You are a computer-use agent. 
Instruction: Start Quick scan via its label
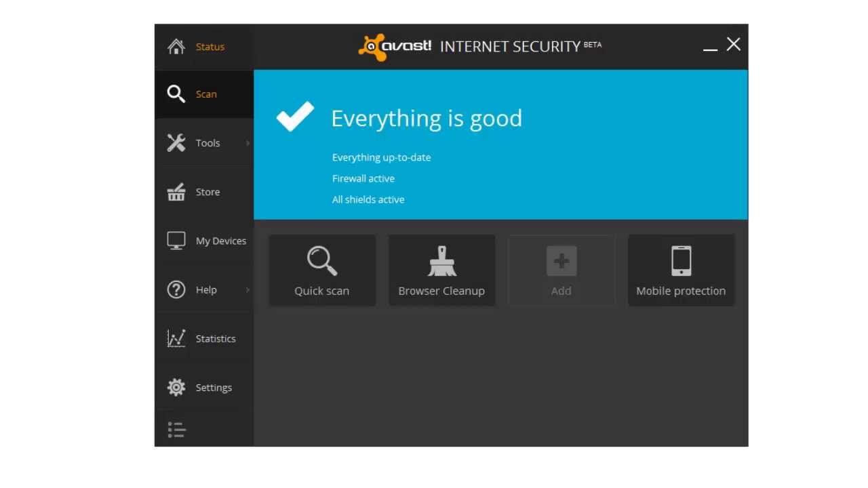coord(322,291)
